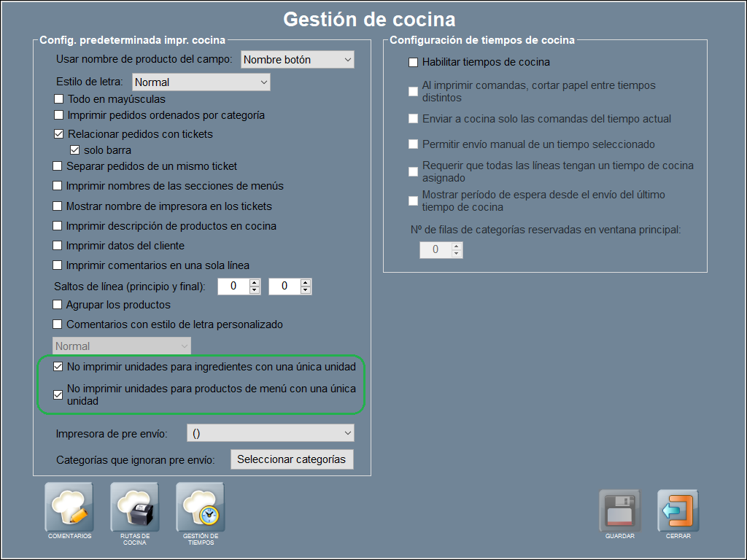
Task: Check Imprimir datos del cliente
Action: pos(58,246)
